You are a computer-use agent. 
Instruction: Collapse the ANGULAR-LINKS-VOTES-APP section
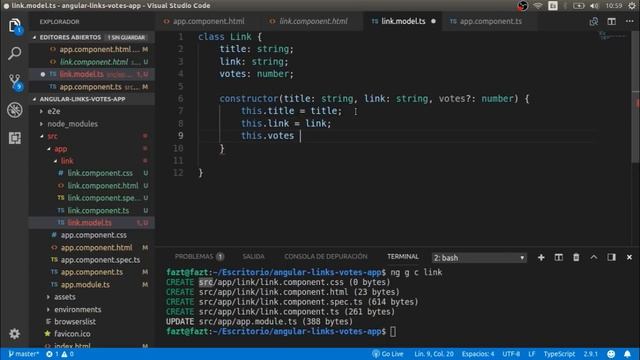tap(92, 99)
